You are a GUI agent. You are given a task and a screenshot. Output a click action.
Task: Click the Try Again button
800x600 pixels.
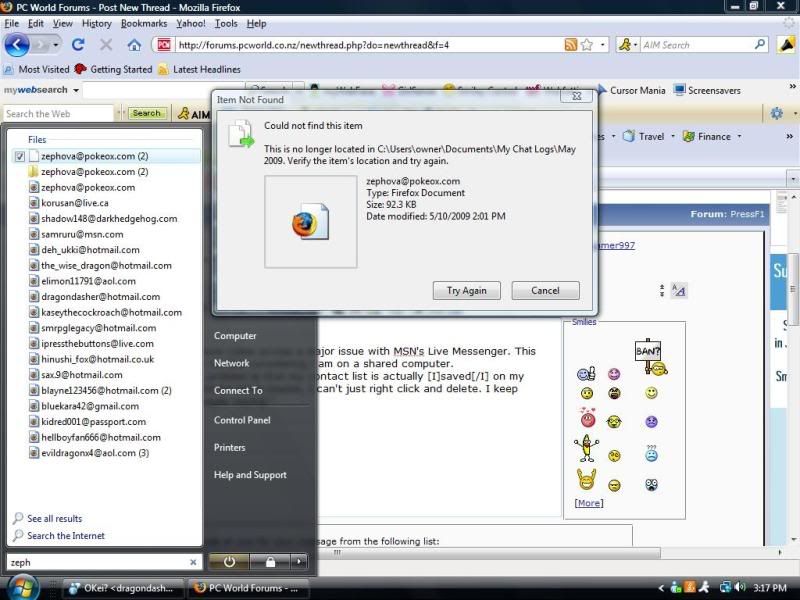[467, 291]
